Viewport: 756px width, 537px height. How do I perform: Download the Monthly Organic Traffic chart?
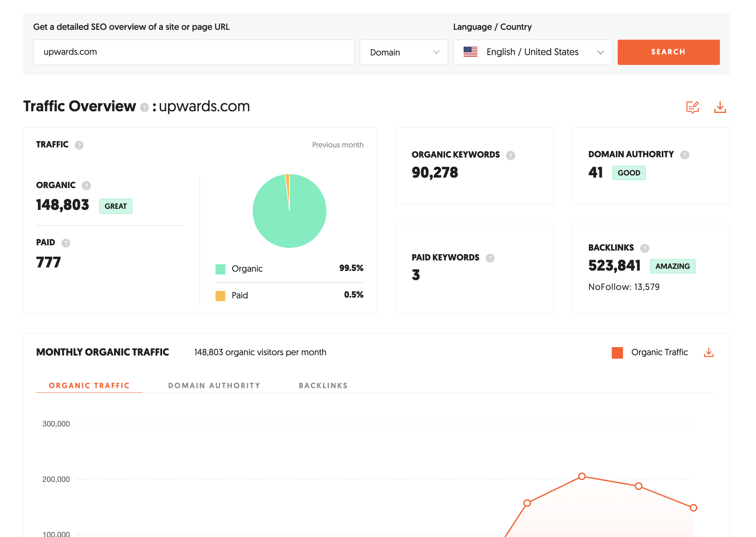709,352
